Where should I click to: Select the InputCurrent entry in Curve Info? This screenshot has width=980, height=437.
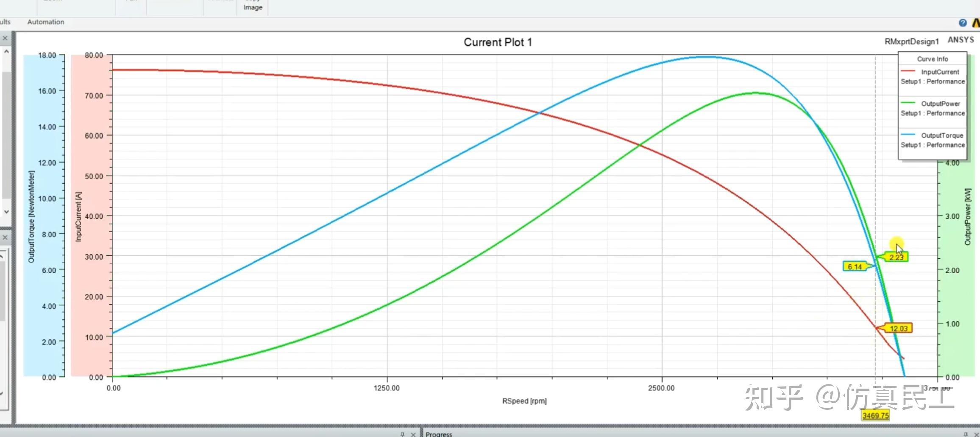[940, 72]
